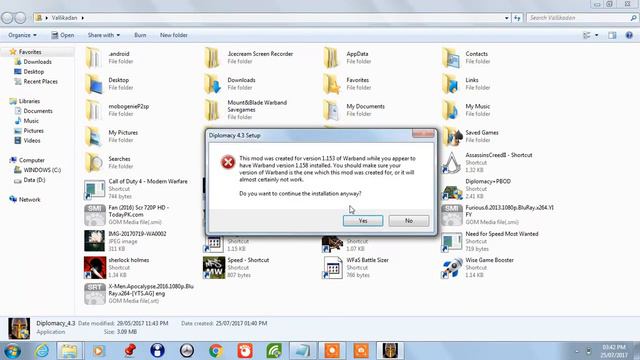This screenshot has width=640, height=360.
Task: Select the Contacts folder icon
Action: click(451, 58)
